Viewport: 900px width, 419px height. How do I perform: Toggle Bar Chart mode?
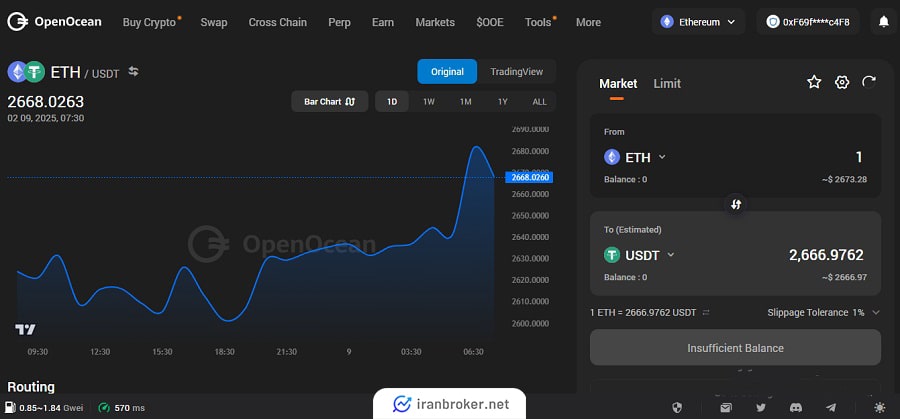[329, 102]
